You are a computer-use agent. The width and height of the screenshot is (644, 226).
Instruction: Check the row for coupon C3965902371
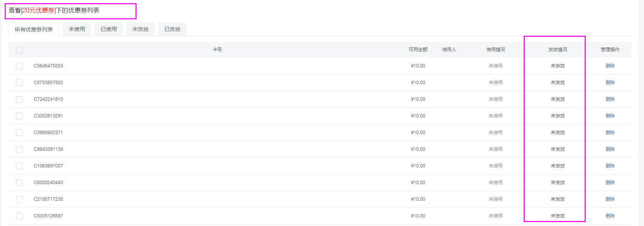pos(19,133)
